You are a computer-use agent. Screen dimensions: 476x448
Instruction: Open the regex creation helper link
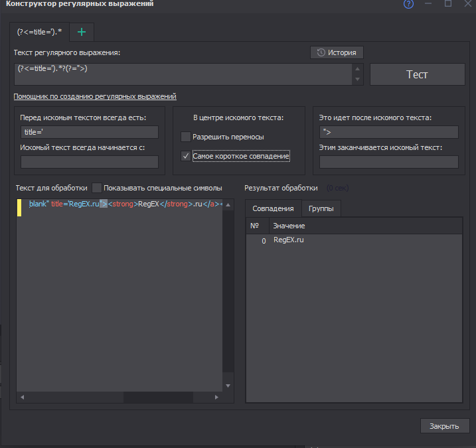pos(95,96)
